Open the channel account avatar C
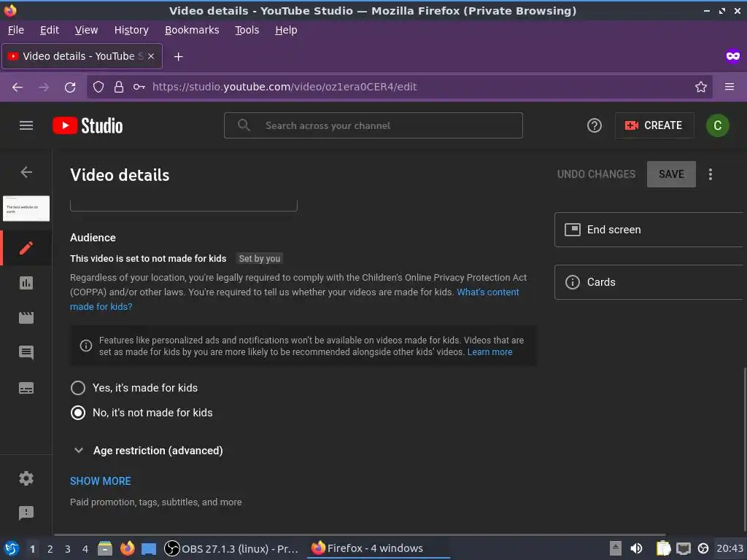Screen dimensions: 747x560 click(x=718, y=125)
